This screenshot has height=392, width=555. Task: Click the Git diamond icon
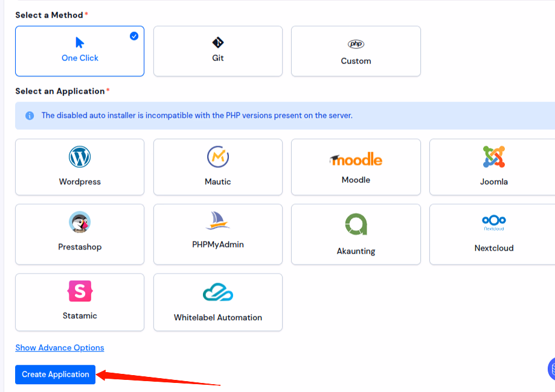(218, 42)
